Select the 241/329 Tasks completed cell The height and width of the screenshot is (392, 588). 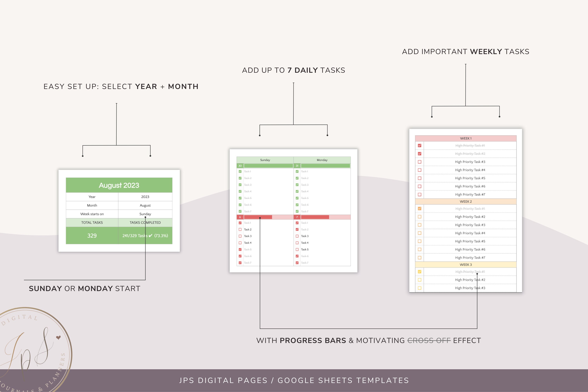[x=145, y=236]
